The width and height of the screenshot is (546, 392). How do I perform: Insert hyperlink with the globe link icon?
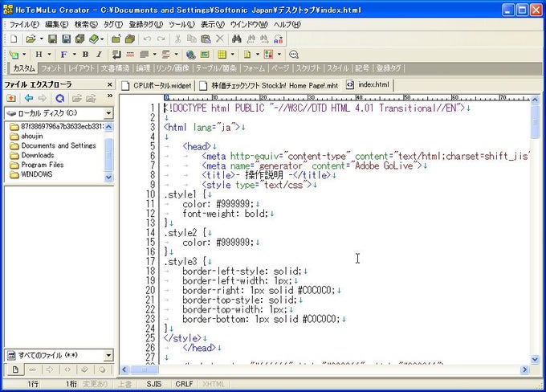[190, 55]
